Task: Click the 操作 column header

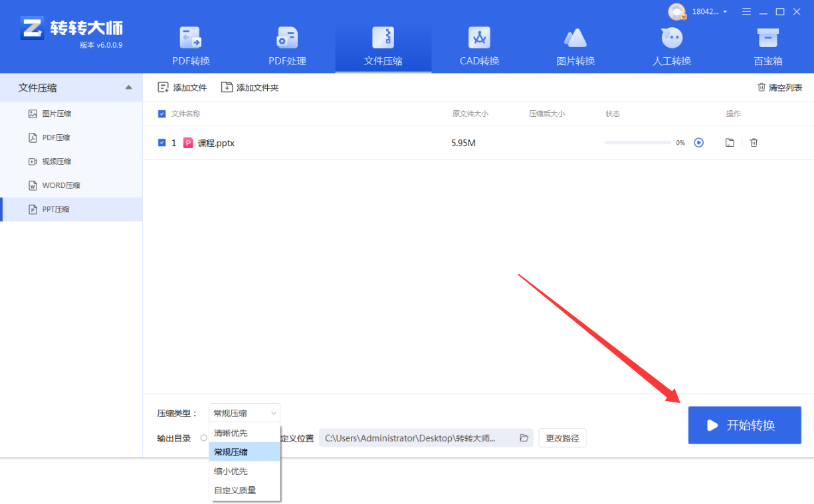Action: click(x=734, y=114)
